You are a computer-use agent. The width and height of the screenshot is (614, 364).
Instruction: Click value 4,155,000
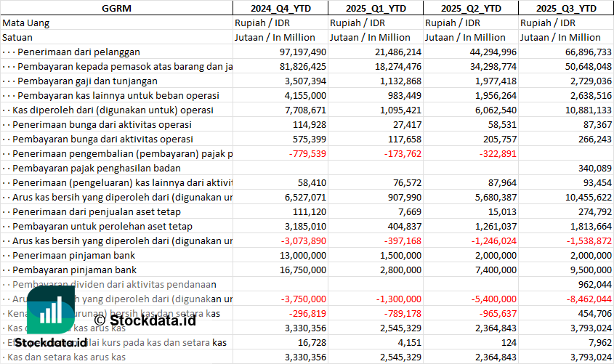click(x=305, y=95)
